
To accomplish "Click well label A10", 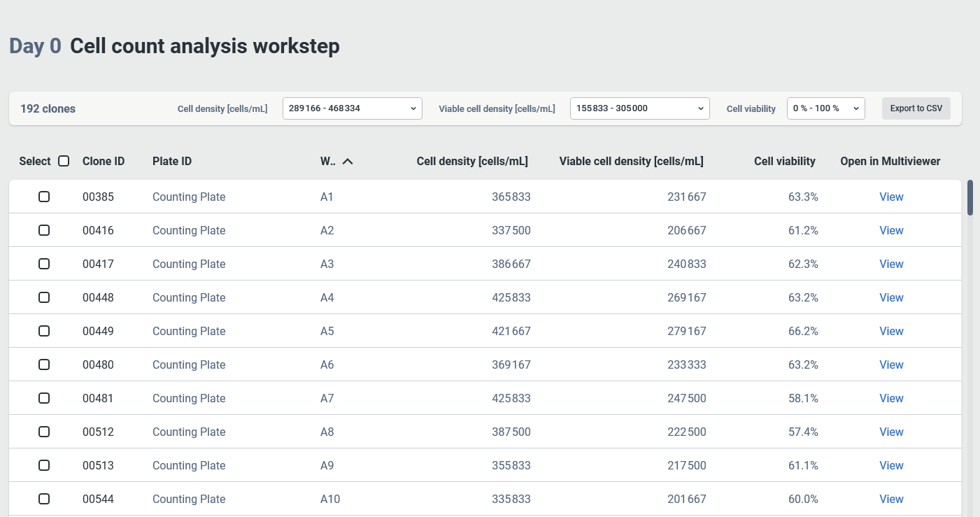I will [330, 499].
